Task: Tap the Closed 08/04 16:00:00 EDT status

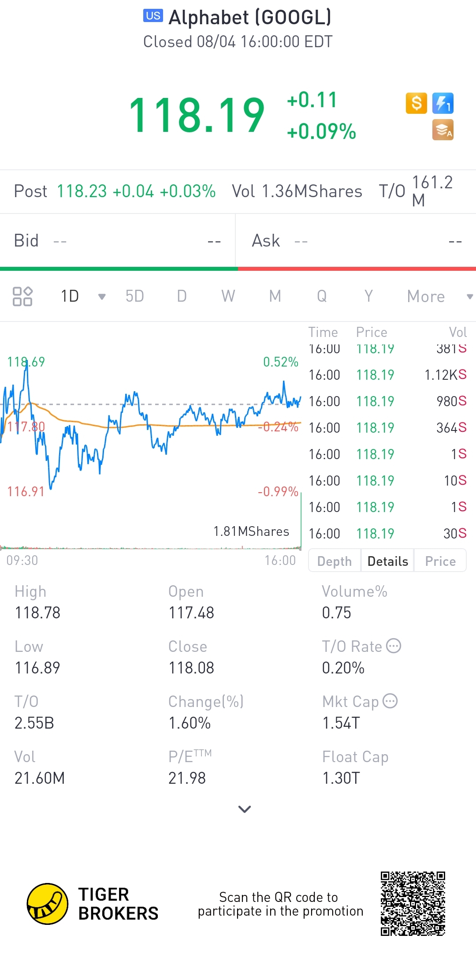Action: [238, 42]
